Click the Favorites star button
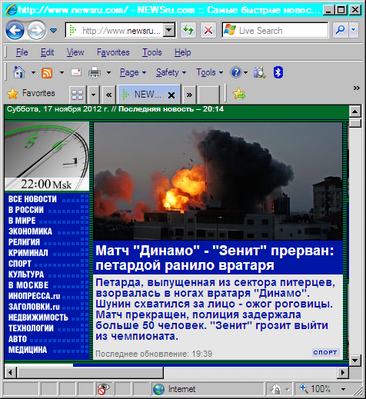This screenshot has height=399, width=366. [31, 93]
